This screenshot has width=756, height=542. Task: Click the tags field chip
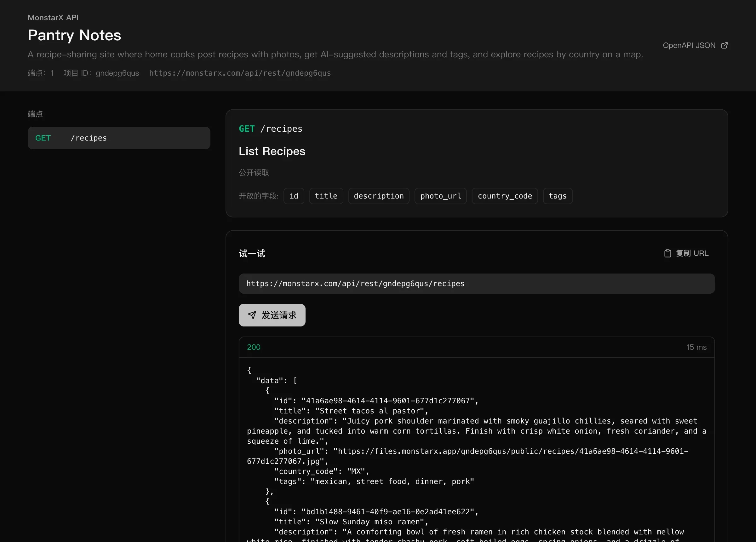click(x=557, y=196)
